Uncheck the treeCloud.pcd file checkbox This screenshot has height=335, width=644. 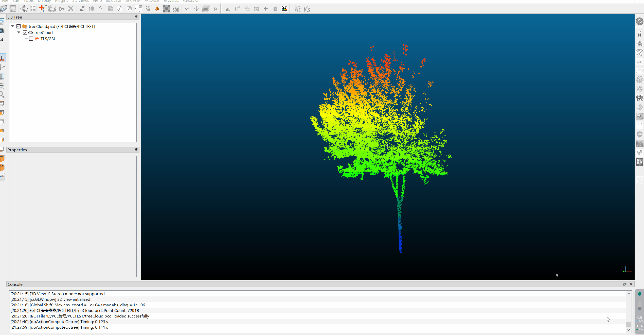click(x=19, y=26)
